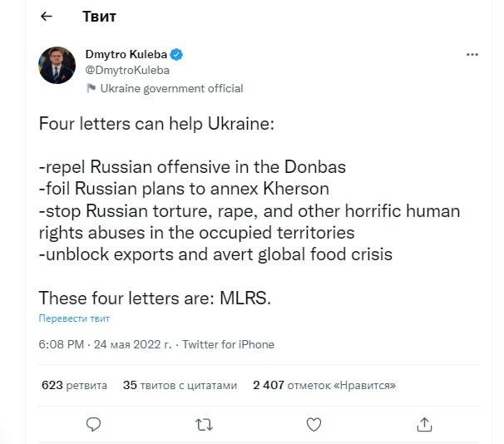504x444 pixels.
Task: Click Dmytro Kuleba's profile picture
Action: point(57,66)
